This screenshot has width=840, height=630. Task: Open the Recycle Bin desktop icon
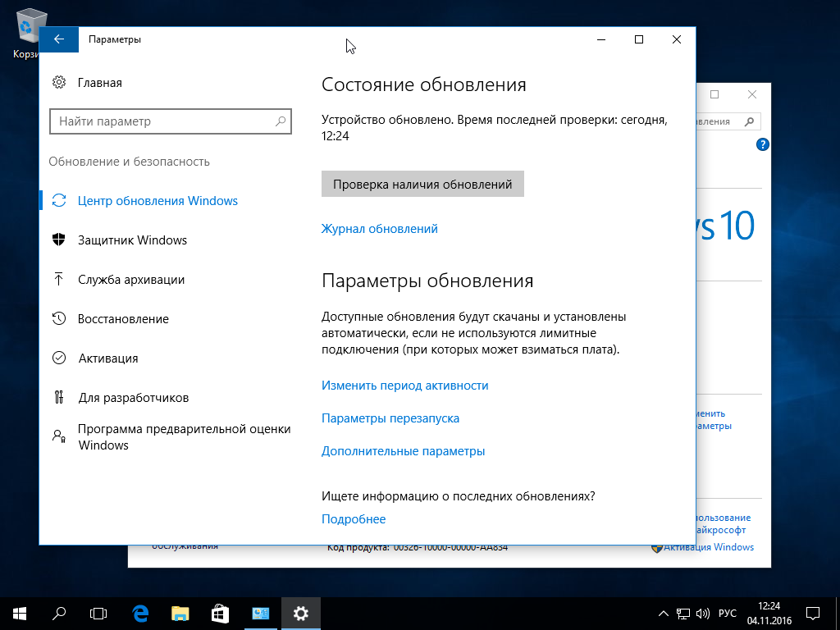tap(25, 33)
